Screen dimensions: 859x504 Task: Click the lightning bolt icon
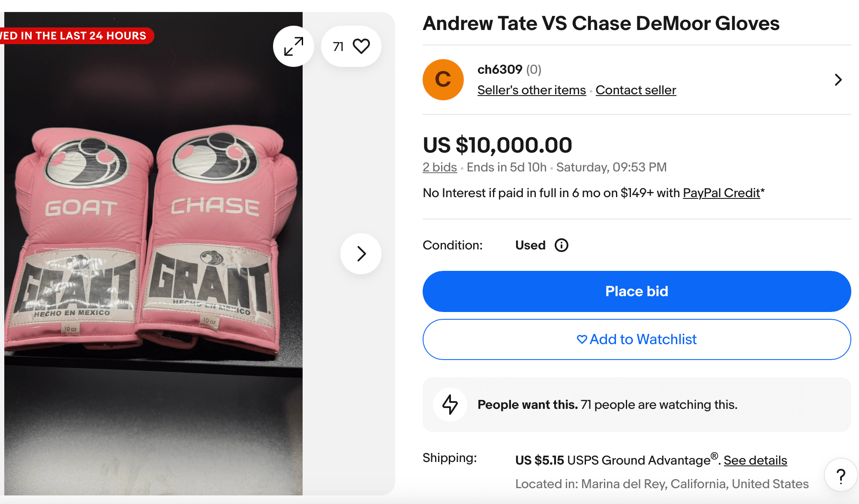tap(450, 405)
